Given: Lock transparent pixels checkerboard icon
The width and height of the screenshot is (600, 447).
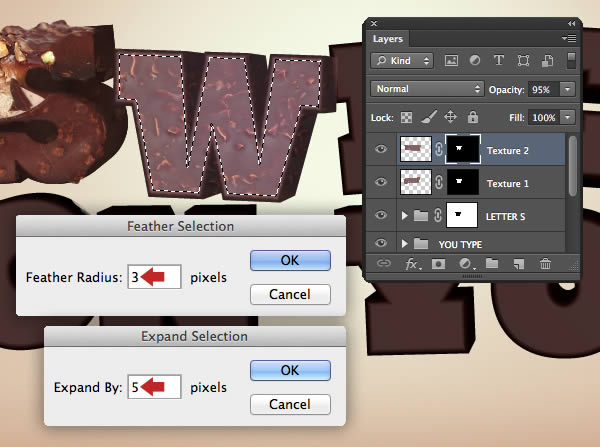Looking at the screenshot, I should [406, 117].
